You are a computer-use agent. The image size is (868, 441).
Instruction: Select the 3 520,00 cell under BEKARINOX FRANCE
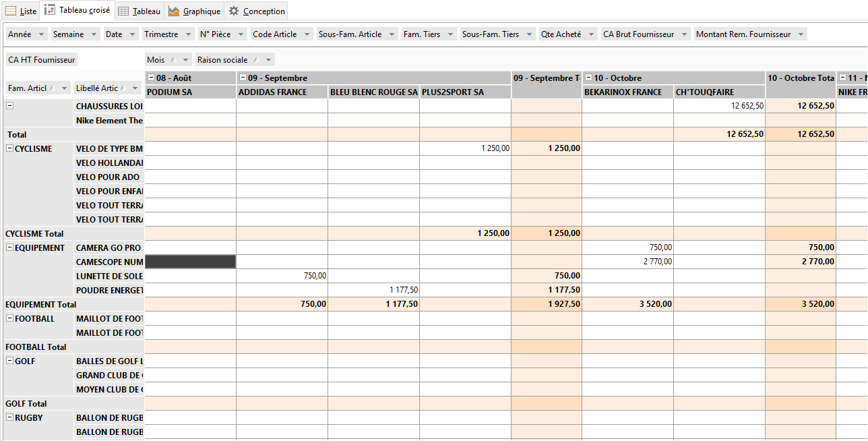[x=628, y=305]
